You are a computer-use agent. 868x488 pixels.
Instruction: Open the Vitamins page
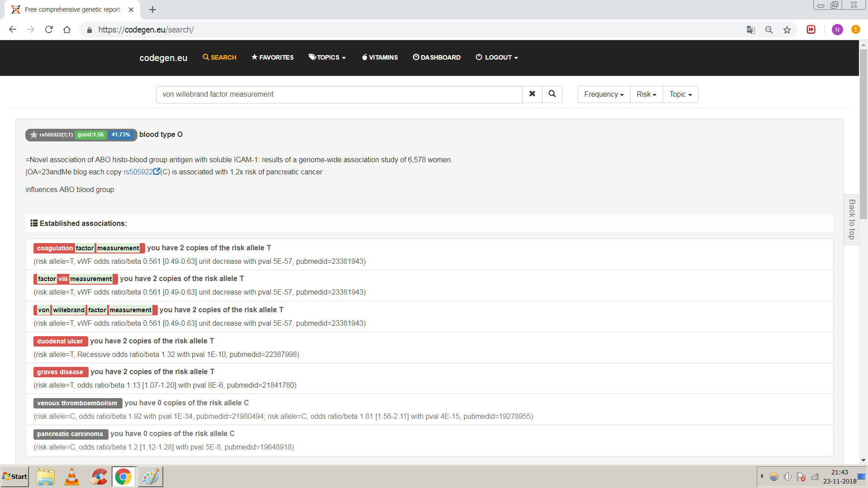[x=380, y=57]
